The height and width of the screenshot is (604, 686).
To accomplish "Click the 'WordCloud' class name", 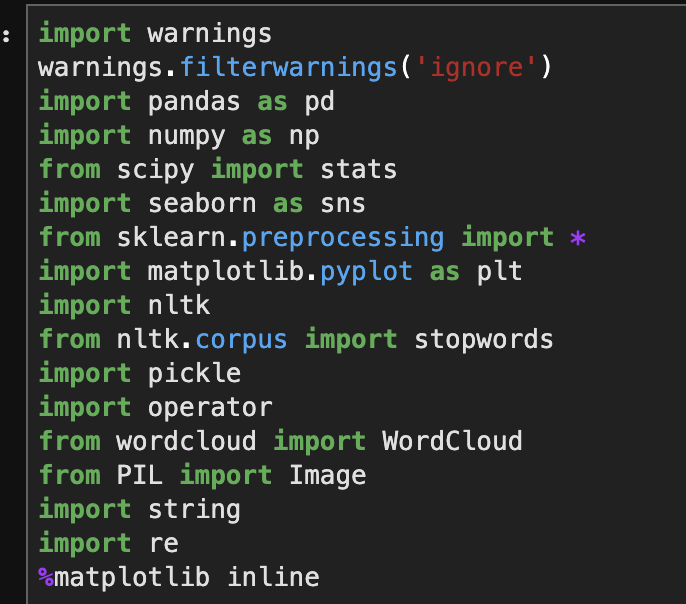I will tap(452, 441).
